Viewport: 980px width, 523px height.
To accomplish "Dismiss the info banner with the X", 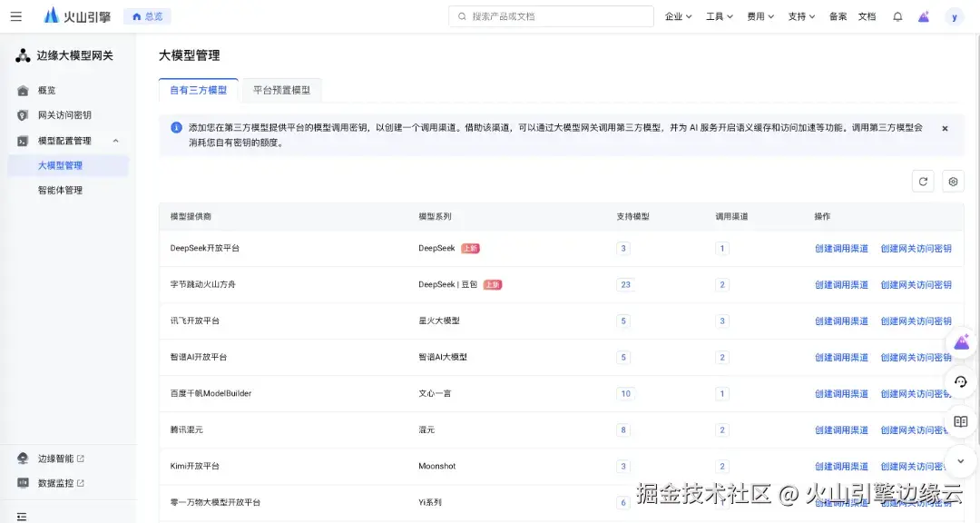I will pyautogui.click(x=945, y=128).
